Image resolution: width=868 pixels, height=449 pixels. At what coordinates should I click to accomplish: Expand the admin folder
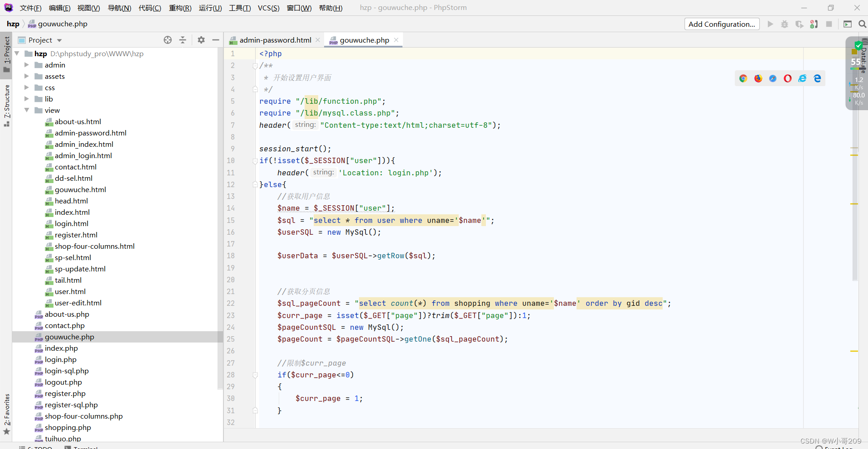[27, 65]
